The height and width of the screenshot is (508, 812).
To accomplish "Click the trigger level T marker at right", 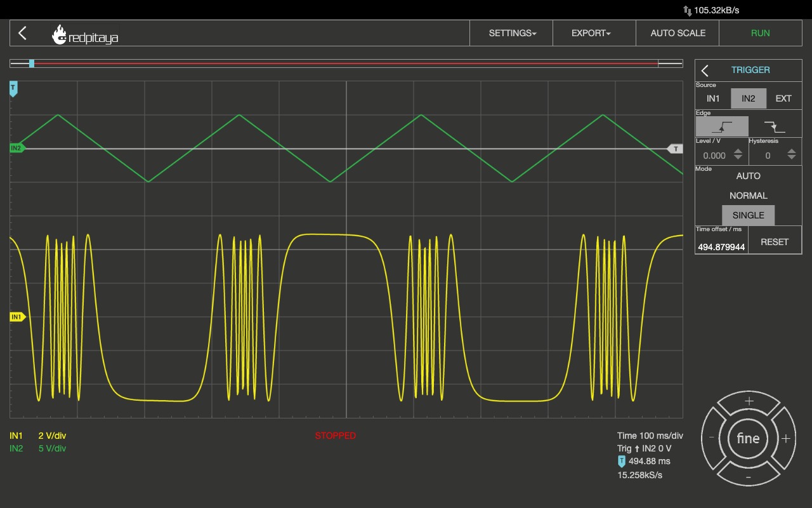I will tap(675, 149).
